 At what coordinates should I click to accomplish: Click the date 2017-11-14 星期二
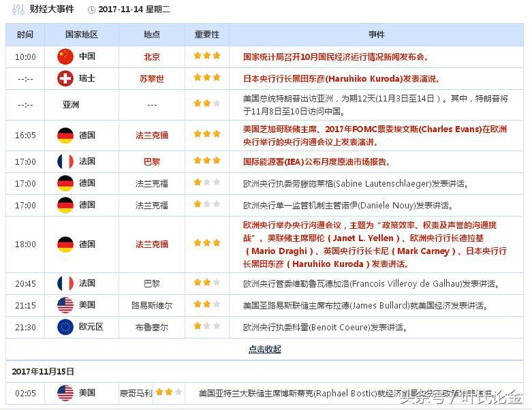click(134, 10)
